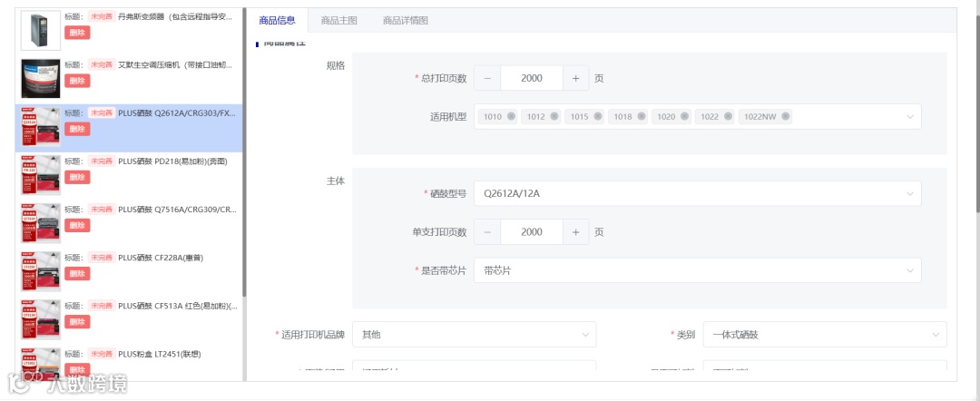Open PLUS粉盒 LT2451 product thumbnail

pyautogui.click(x=41, y=365)
